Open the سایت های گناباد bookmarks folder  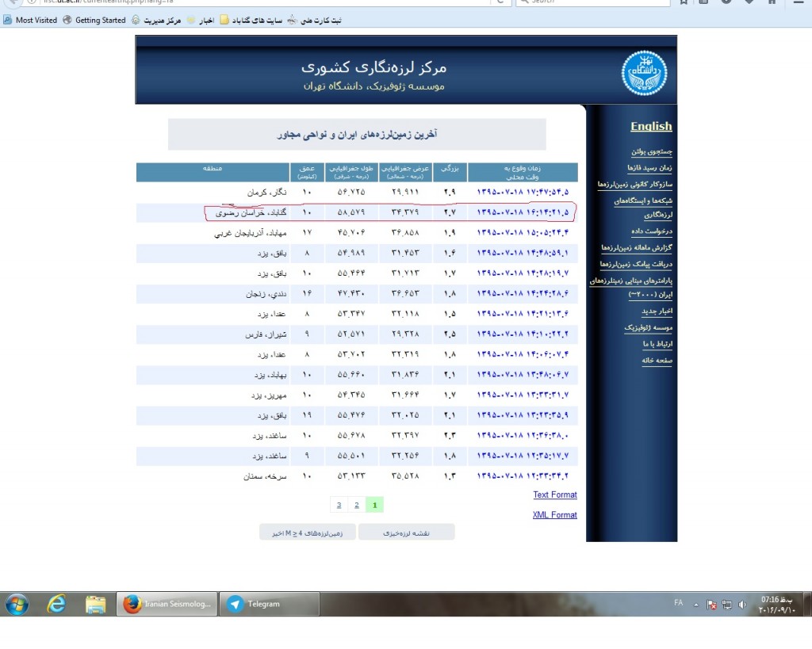251,20
